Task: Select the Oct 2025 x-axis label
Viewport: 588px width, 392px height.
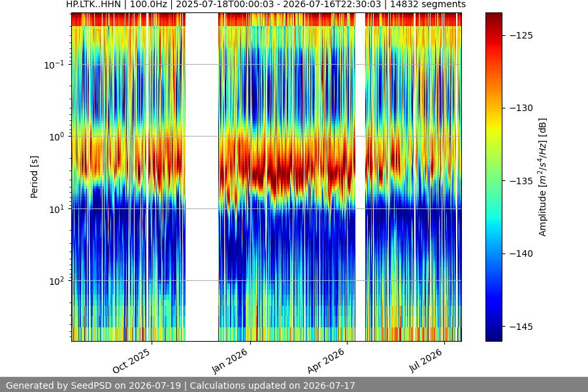Action: point(131,361)
